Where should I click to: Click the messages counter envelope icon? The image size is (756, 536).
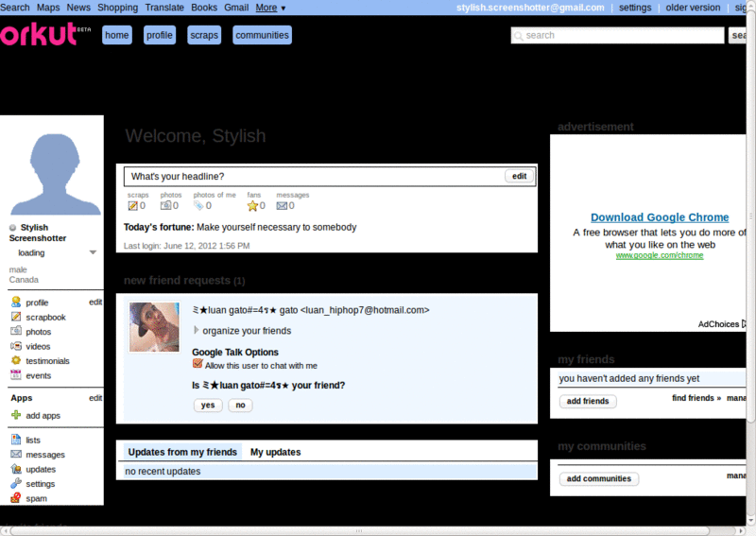click(x=282, y=206)
